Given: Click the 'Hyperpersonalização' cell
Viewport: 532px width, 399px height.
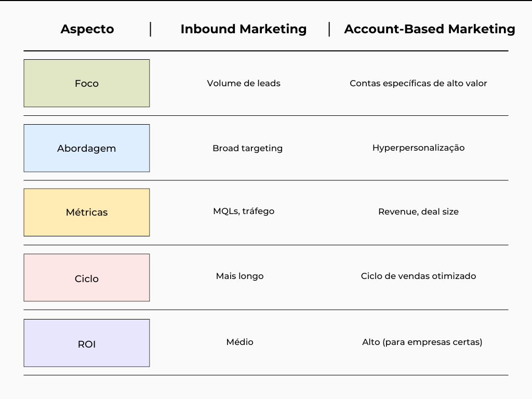Looking at the screenshot, I should click(x=418, y=148).
